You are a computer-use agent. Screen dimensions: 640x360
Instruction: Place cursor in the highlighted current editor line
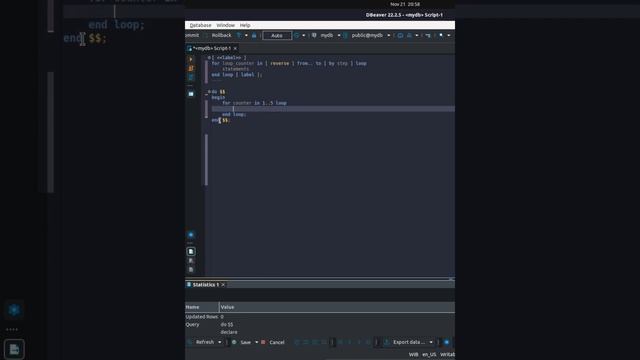333,109
